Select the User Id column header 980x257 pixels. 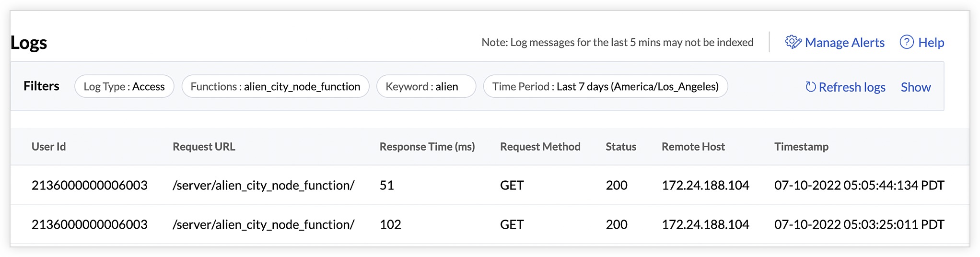coord(48,147)
